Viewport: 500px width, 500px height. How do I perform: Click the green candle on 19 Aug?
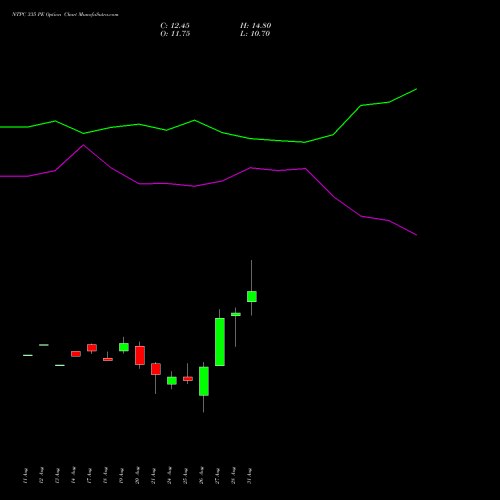(124, 347)
